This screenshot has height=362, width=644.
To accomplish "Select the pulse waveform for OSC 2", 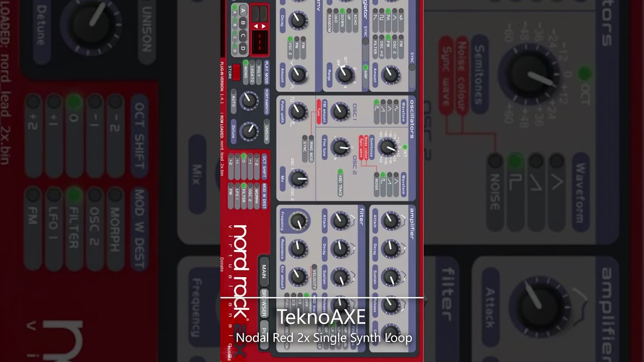I will pyautogui.click(x=383, y=185).
